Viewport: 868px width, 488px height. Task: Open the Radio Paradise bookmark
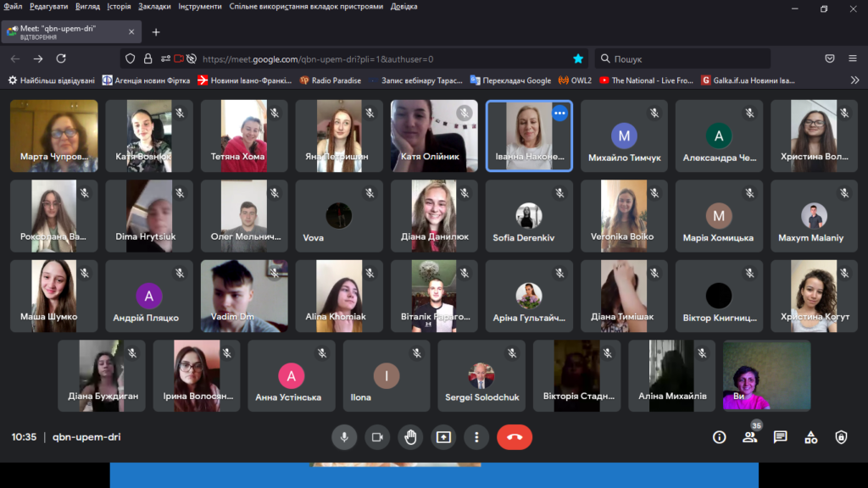pos(331,80)
